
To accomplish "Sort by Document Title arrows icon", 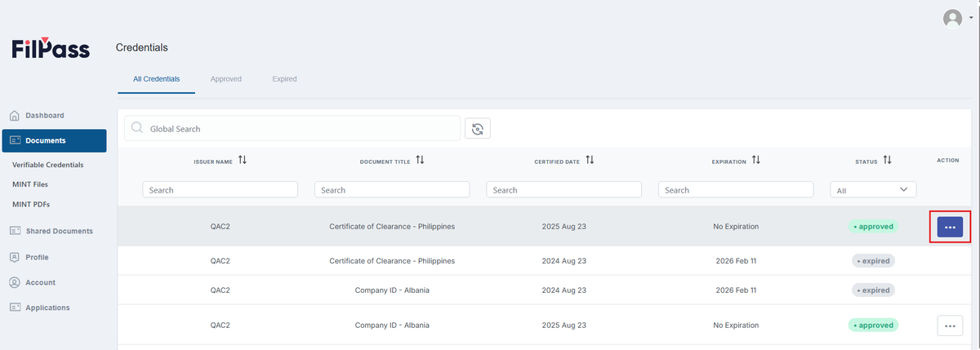I will pyautogui.click(x=420, y=161).
